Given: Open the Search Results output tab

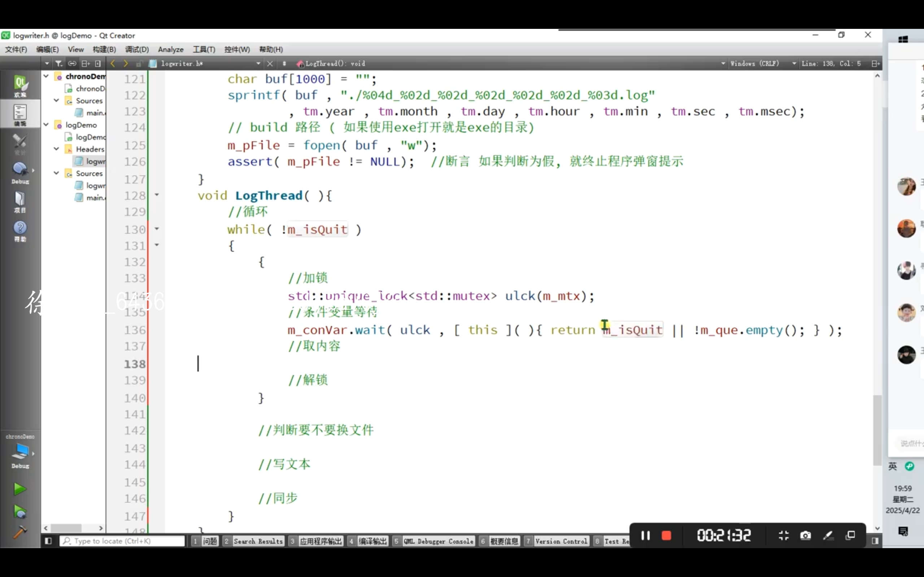Looking at the screenshot, I should click(258, 541).
